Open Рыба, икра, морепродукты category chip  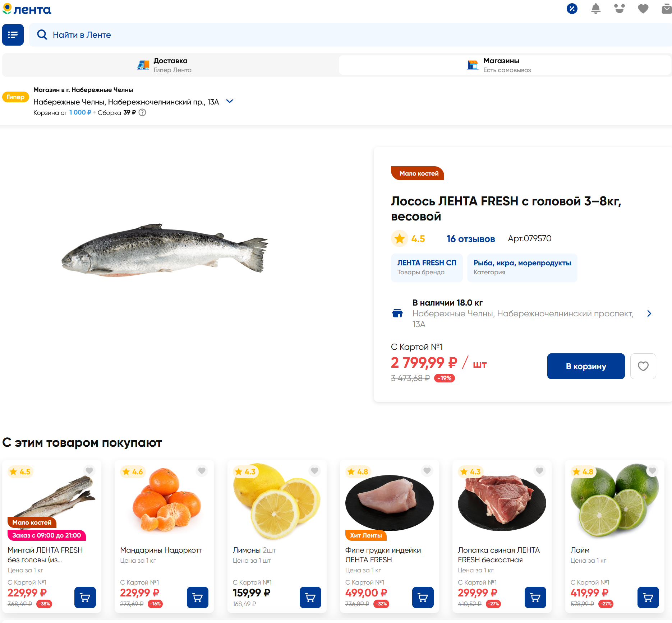[522, 268]
